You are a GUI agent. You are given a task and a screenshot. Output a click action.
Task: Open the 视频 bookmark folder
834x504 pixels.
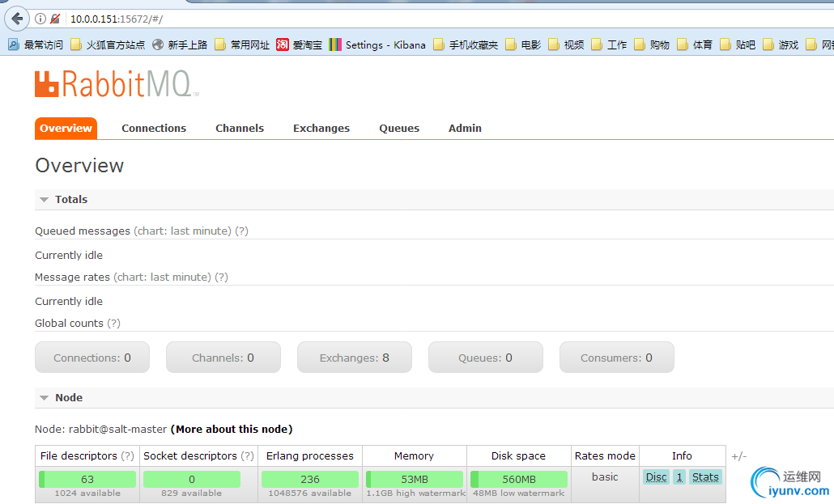tap(567, 44)
